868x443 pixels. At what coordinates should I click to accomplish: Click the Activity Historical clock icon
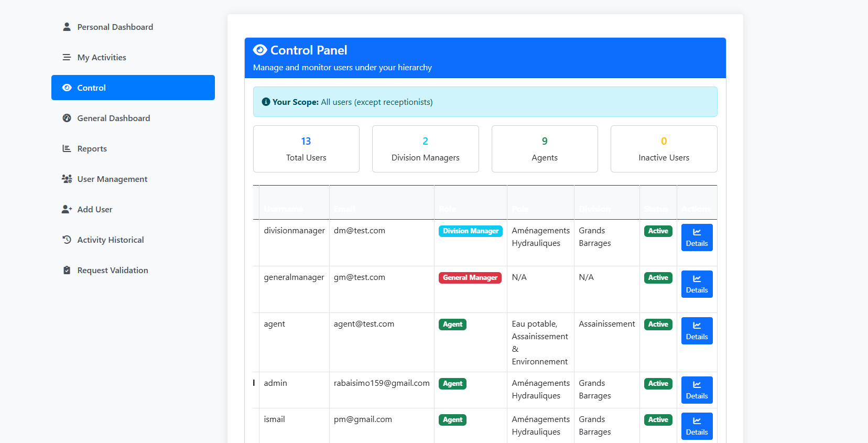click(67, 240)
